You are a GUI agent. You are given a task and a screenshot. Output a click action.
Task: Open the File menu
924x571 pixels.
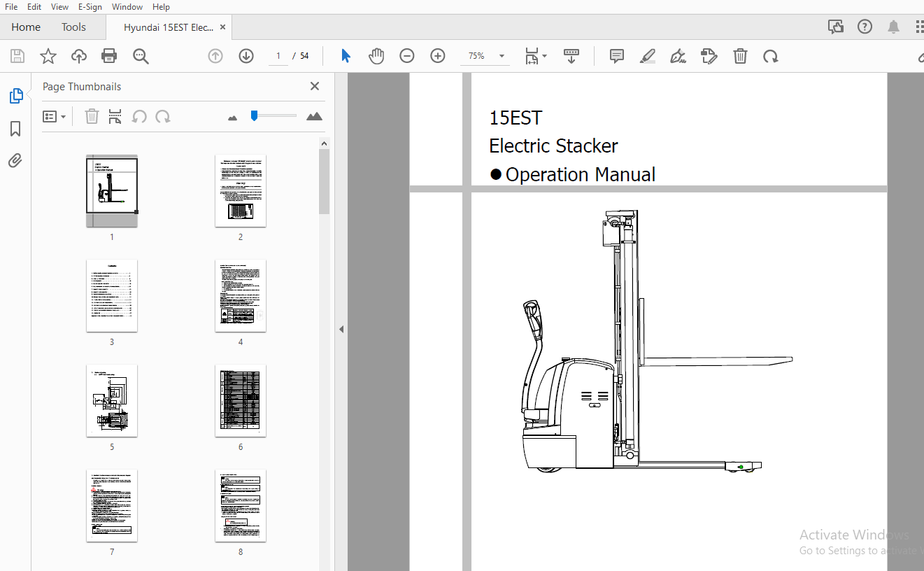point(11,6)
